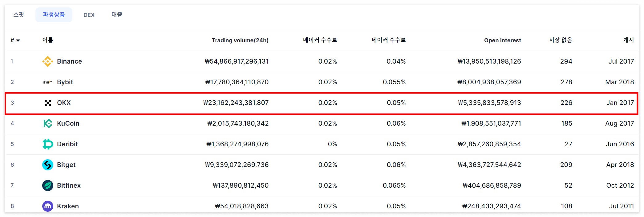Select the 파생상품 tab
Screen dimensions: 644x217
click(54, 15)
